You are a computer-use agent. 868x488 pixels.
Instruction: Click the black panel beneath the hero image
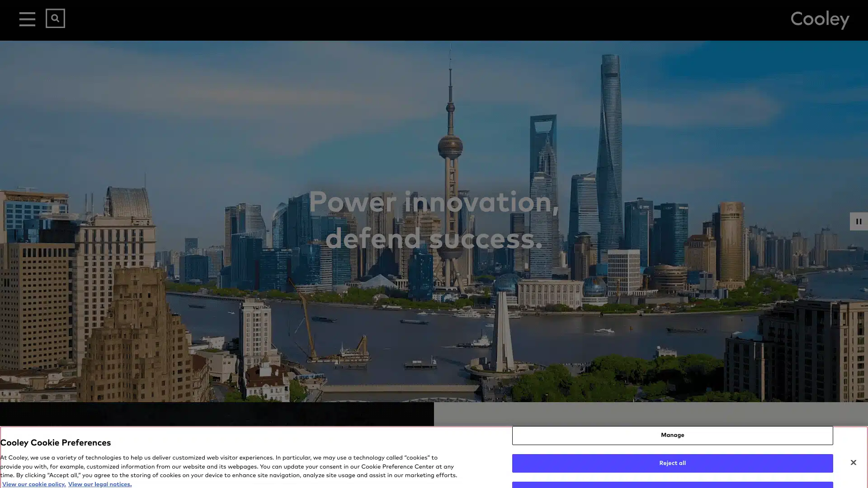click(x=217, y=414)
